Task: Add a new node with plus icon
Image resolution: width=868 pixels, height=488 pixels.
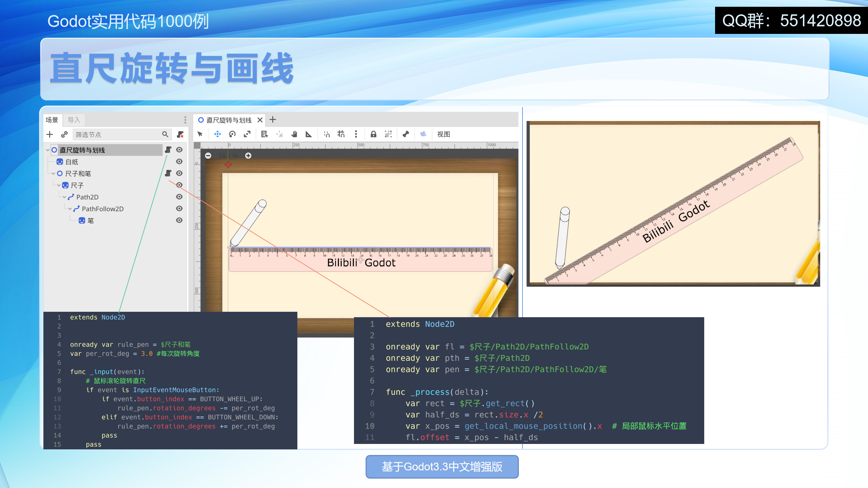Action: click(50, 135)
